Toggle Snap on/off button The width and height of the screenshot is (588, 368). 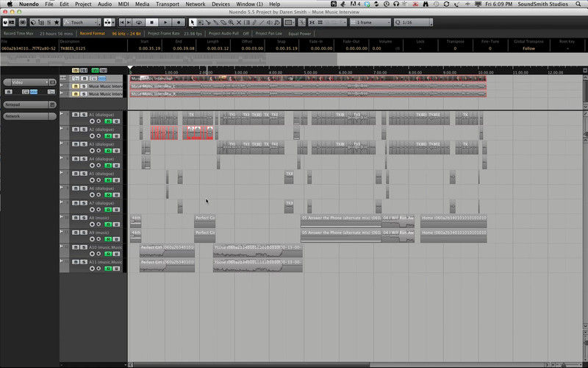tap(312, 23)
